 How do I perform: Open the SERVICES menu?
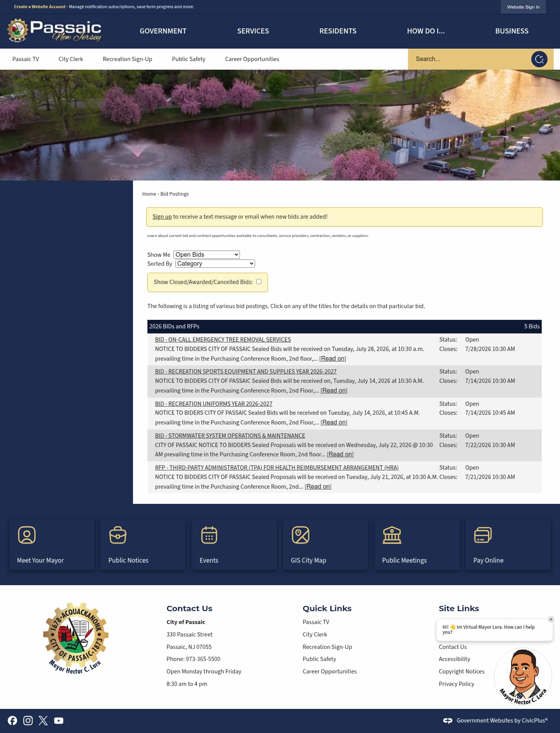tap(253, 31)
